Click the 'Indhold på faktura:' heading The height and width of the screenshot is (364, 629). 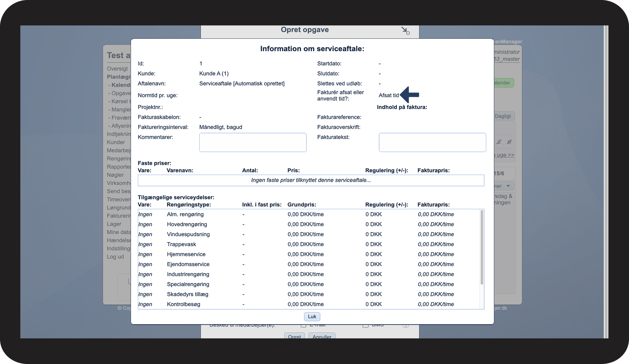pyautogui.click(x=402, y=107)
